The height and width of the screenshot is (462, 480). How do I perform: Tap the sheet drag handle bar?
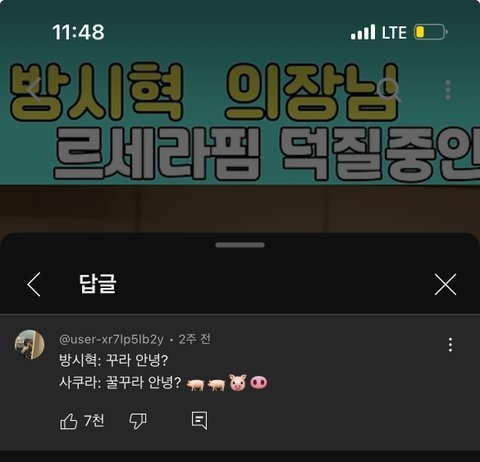(240, 245)
